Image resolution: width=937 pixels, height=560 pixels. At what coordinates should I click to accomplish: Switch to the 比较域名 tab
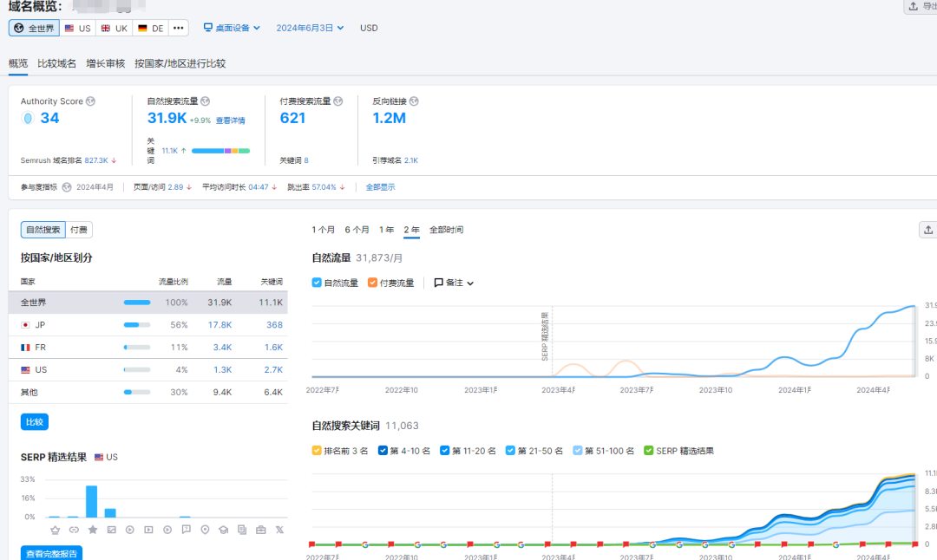click(57, 63)
